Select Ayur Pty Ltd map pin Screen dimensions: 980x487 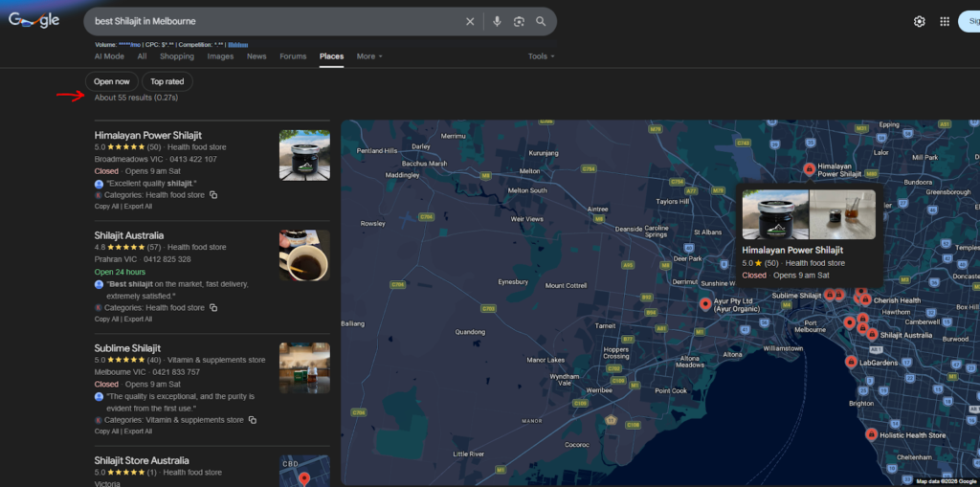click(705, 304)
